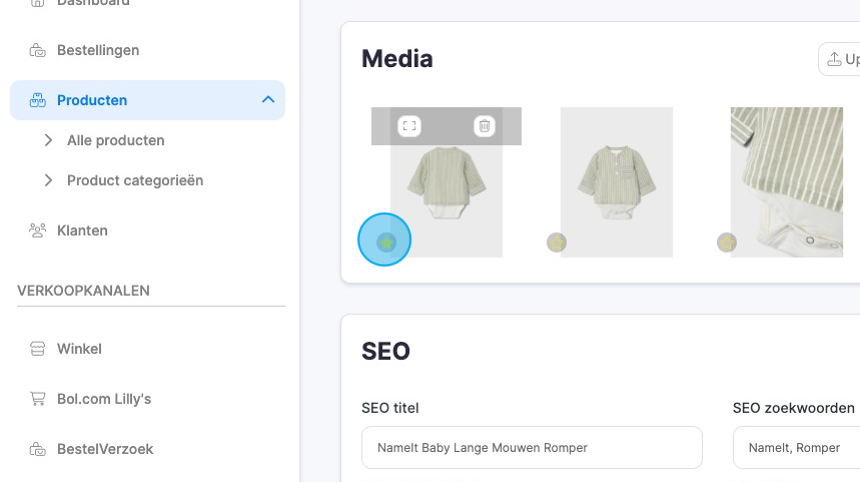860x482 pixels.
Task: Click the Winkel store icon
Action: (x=38, y=349)
